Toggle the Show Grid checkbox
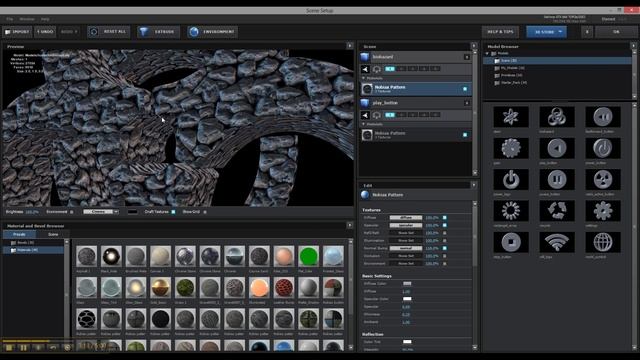 point(205,212)
